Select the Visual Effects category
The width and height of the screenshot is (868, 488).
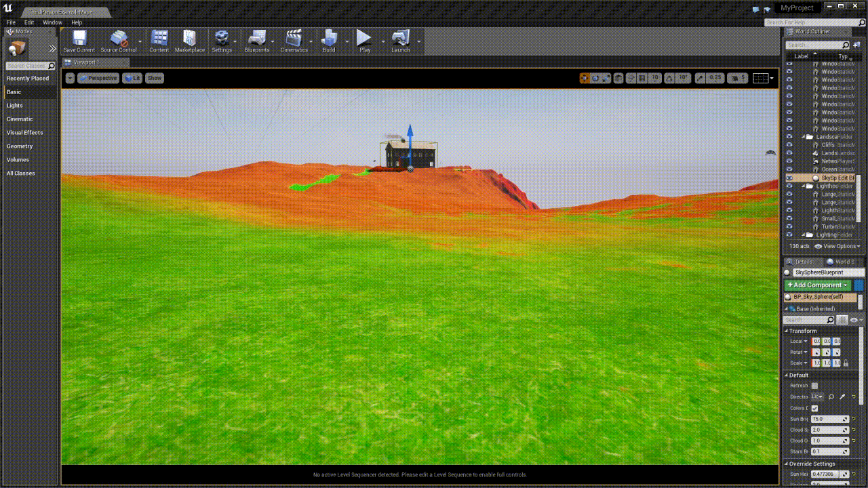[x=24, y=133]
